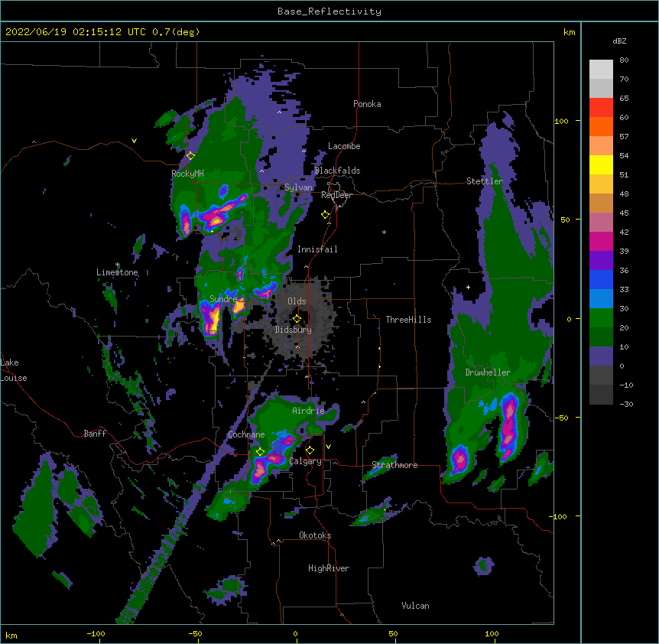Click the Sundre city label
659x644 pixels.
(x=223, y=299)
